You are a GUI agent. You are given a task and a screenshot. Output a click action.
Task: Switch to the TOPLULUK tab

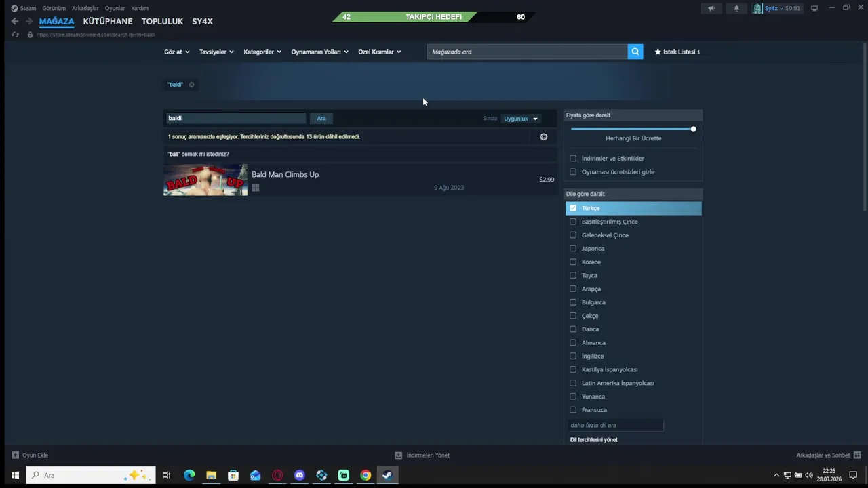pos(162,22)
